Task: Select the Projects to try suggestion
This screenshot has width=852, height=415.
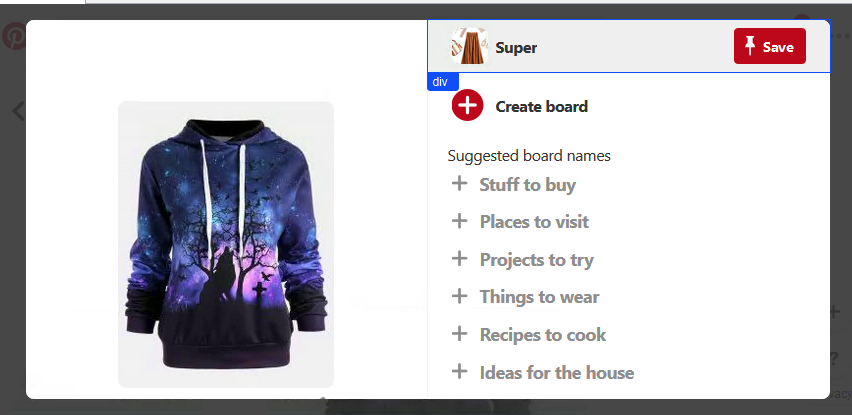Action: coord(537,260)
